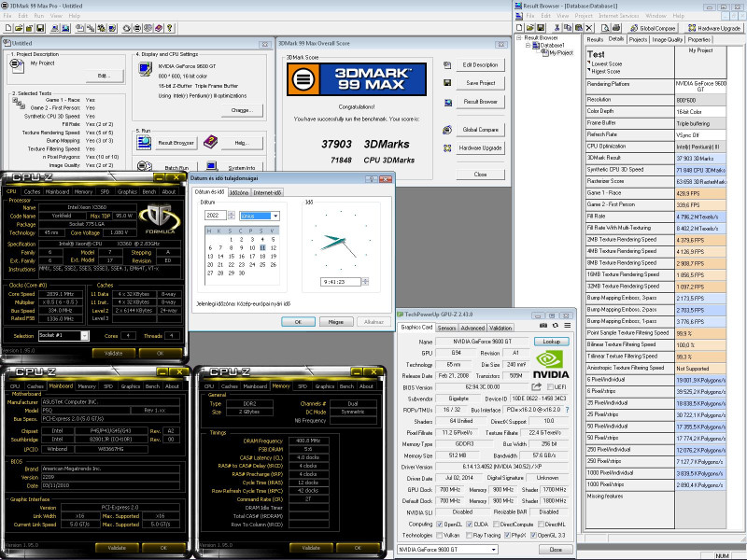Click the year spinner next to 2022
The height and width of the screenshot is (560, 747).
point(232,216)
